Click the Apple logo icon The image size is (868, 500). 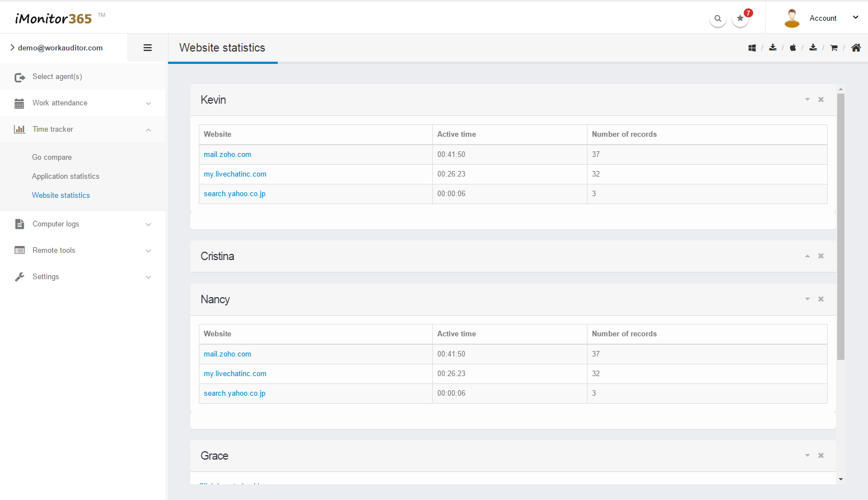(x=793, y=48)
